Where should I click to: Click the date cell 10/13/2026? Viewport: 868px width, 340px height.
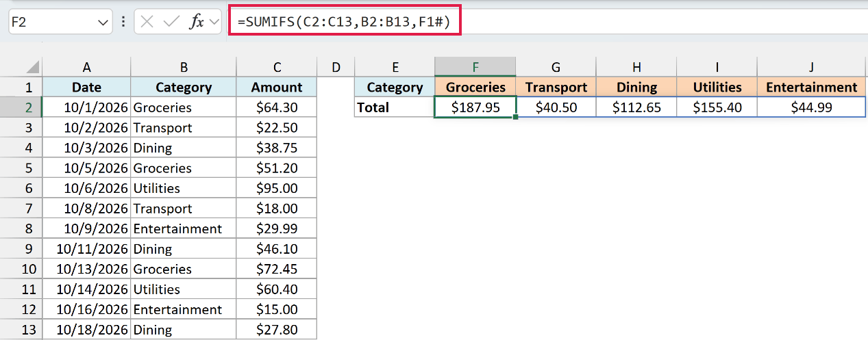[86, 269]
